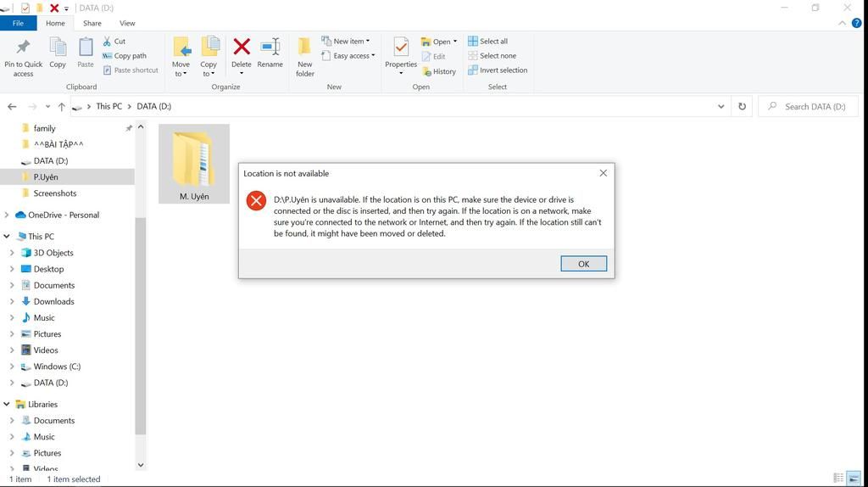Switch to the Share ribbon tab
The width and height of the screenshot is (868, 487).
(92, 23)
